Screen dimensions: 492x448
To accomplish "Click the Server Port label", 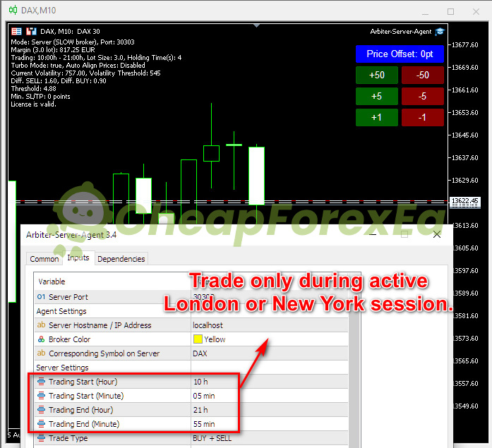I will point(68,297).
